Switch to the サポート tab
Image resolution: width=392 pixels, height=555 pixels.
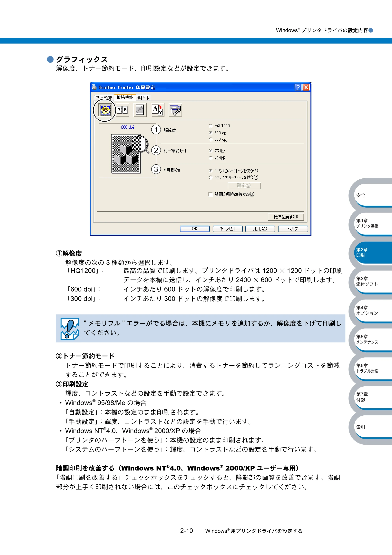pyautogui.click(x=143, y=98)
